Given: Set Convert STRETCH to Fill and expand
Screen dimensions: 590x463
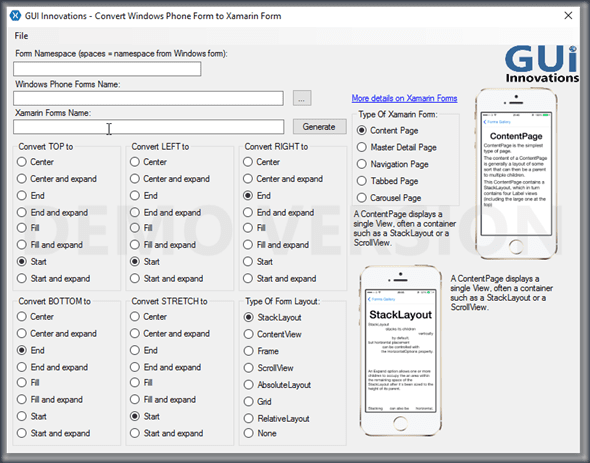Looking at the screenshot, I should tap(163, 399).
